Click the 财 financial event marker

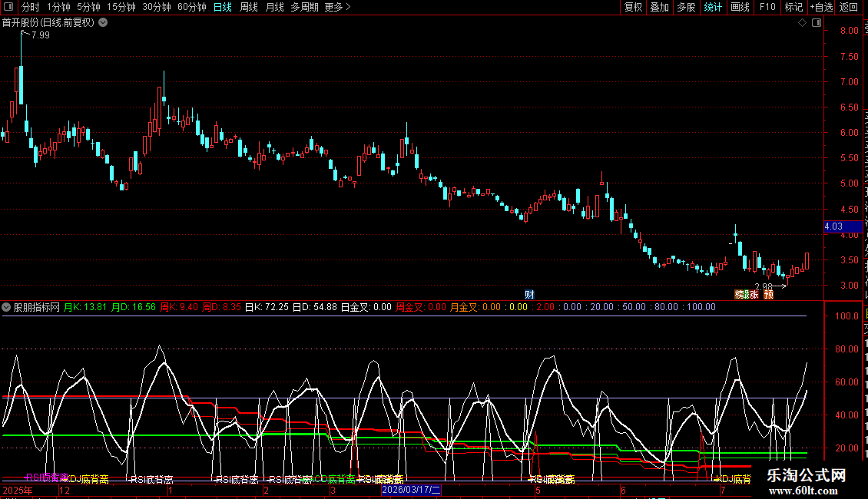(x=529, y=294)
